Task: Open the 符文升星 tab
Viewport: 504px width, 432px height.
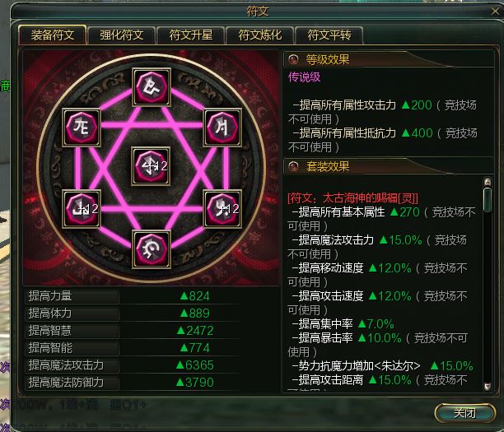Action: (x=191, y=35)
